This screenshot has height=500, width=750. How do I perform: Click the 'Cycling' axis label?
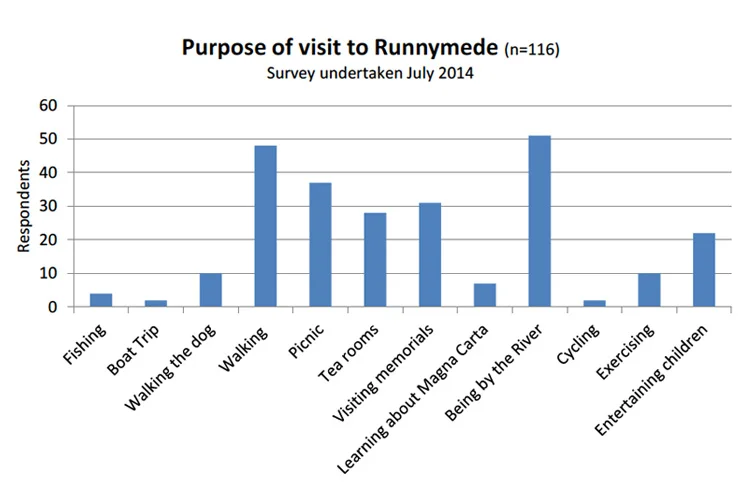click(578, 344)
